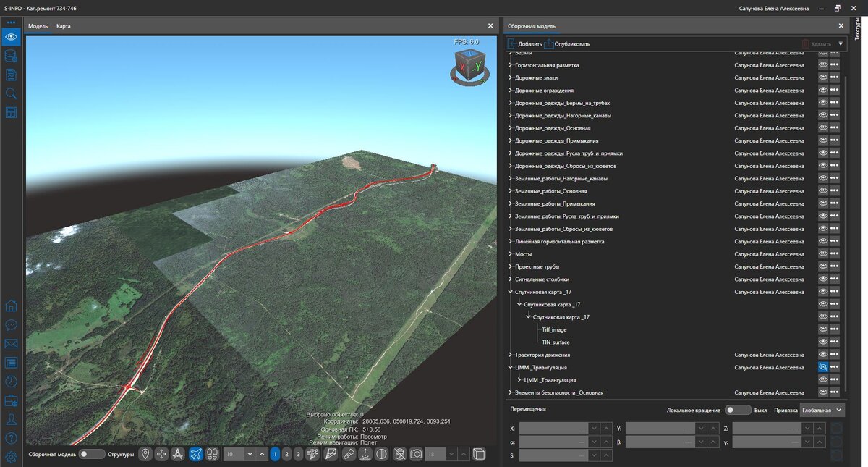Select view preset 2 button
This screenshot has height=467, width=868.
pos(286,454)
